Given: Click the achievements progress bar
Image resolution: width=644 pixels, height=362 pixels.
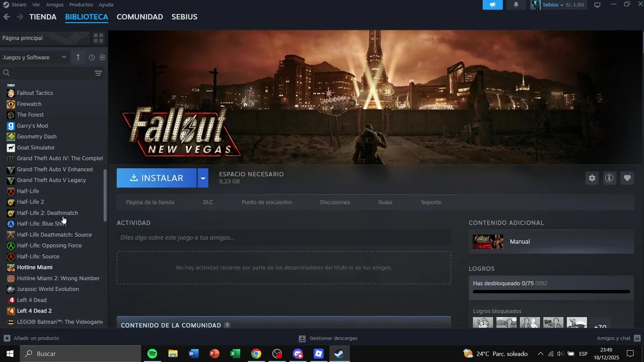Looking at the screenshot, I should 551,292.
